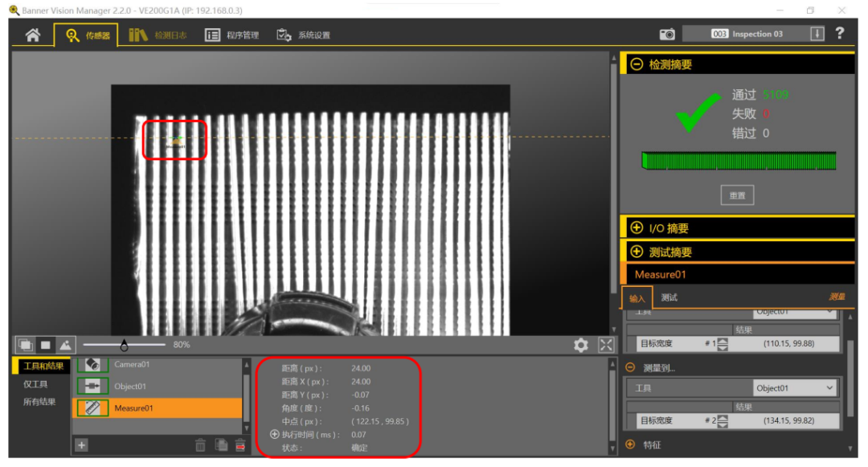Collapse the 检测摘要 section
The height and width of the screenshot is (467, 868).
[x=637, y=64]
